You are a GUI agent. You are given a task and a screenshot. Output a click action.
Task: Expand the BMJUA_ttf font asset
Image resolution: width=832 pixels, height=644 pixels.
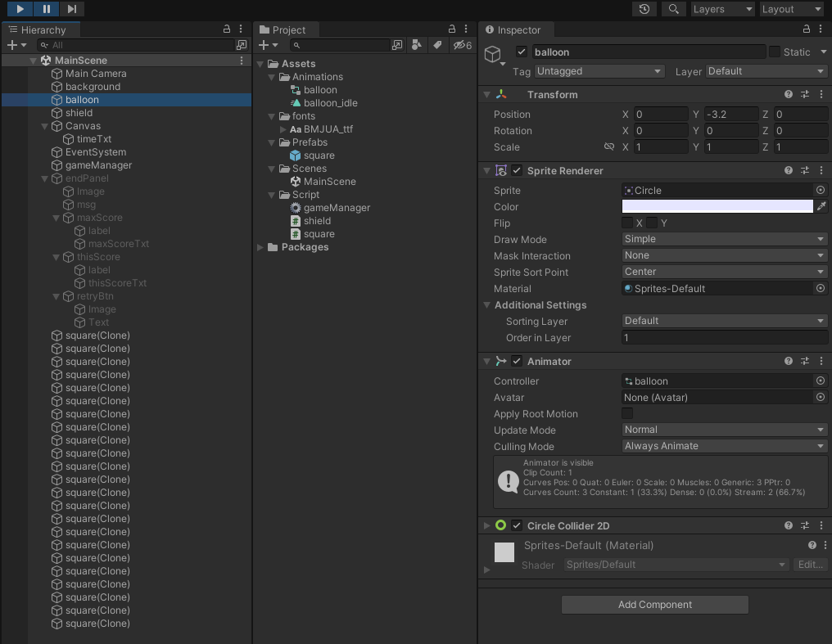(x=283, y=129)
